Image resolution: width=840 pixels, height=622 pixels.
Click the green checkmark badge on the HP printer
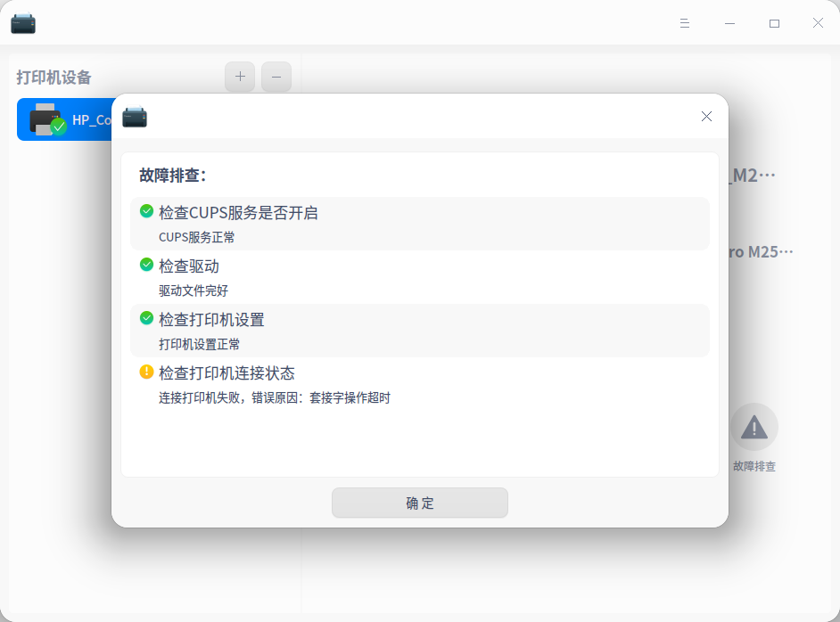tap(60, 128)
